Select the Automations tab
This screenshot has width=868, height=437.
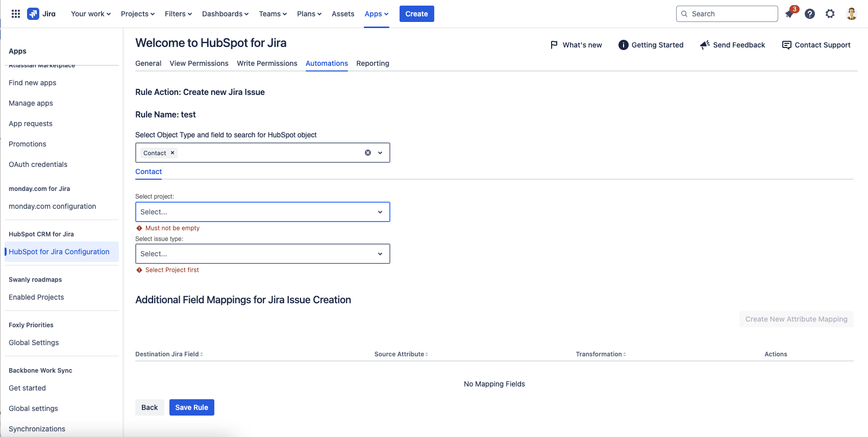click(327, 63)
